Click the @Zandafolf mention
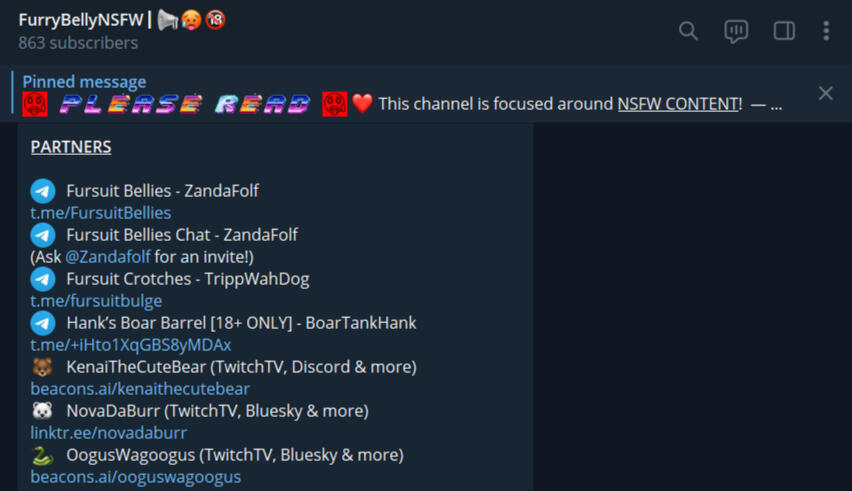 (108, 257)
